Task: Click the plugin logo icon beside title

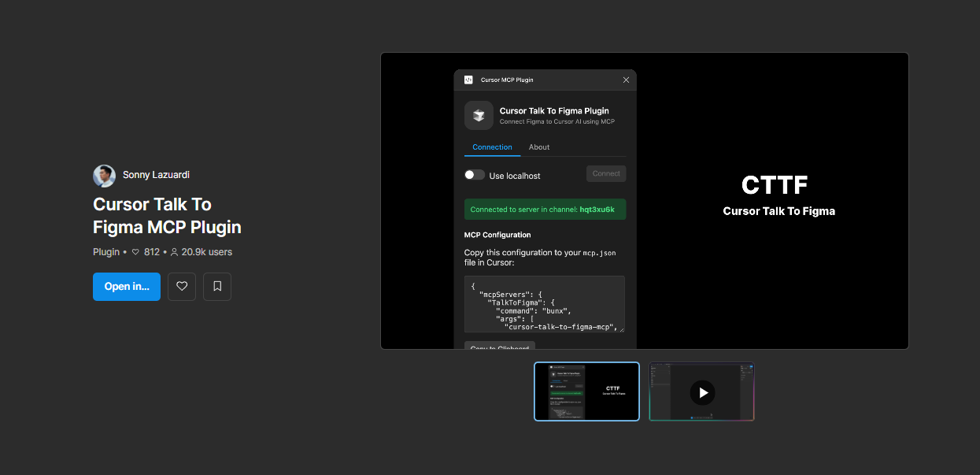Action: tap(479, 116)
